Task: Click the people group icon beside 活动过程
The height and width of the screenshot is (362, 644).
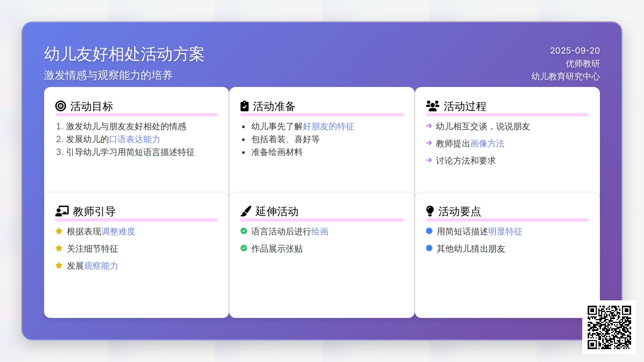Action: pos(432,106)
